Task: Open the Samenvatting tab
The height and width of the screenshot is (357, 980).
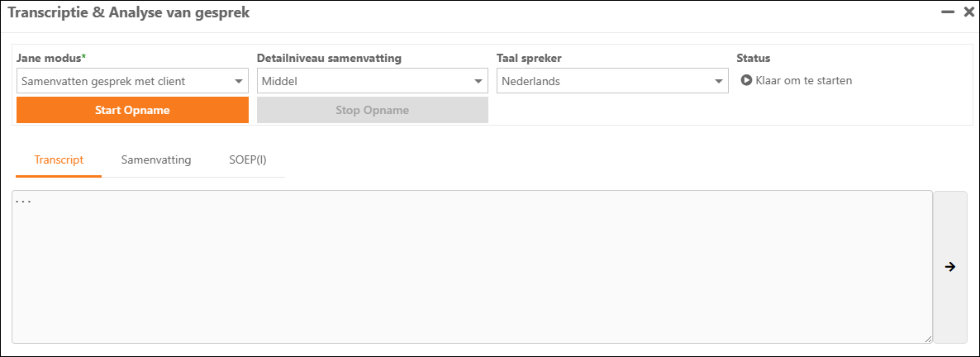Action: tap(156, 160)
